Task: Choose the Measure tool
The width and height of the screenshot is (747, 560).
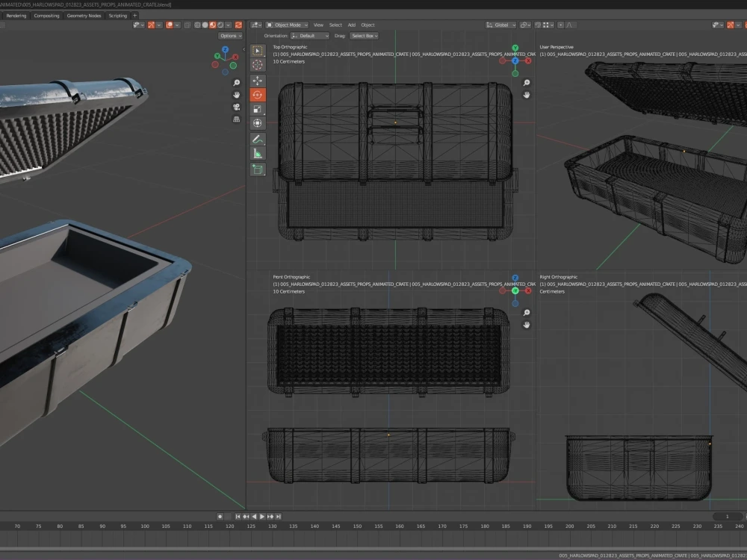Action: (x=258, y=154)
